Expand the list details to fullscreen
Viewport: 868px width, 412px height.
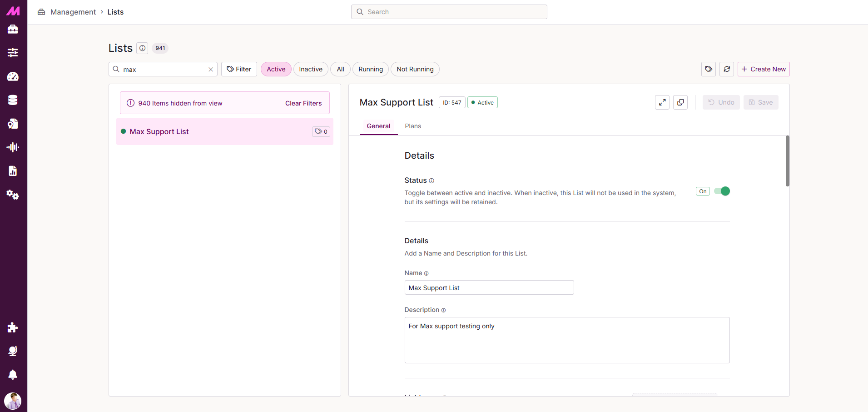pos(662,102)
